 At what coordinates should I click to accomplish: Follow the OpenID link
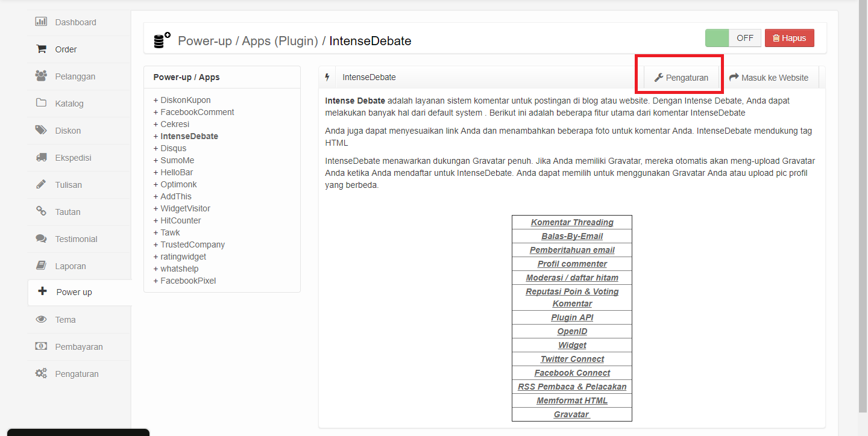(x=572, y=331)
